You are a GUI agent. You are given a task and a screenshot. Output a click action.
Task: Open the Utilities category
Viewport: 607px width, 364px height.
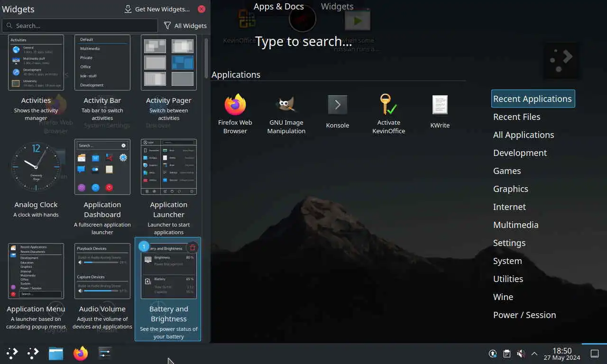coord(508,279)
